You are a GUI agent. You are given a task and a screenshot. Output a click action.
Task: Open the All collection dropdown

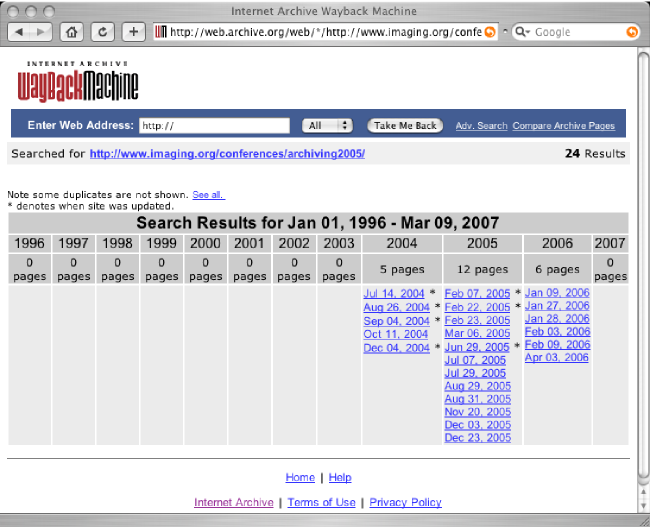point(327,126)
